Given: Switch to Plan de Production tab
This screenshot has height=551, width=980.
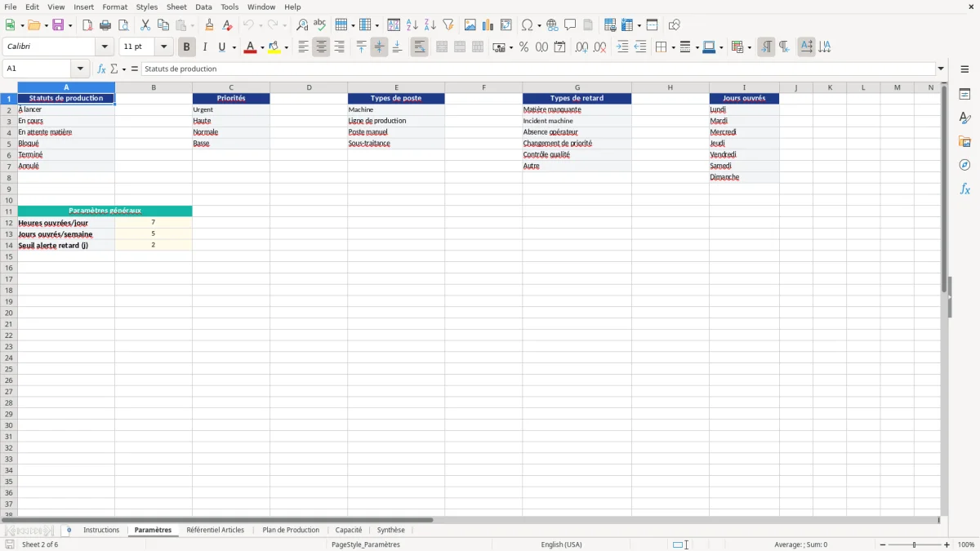Looking at the screenshot, I should (x=291, y=530).
